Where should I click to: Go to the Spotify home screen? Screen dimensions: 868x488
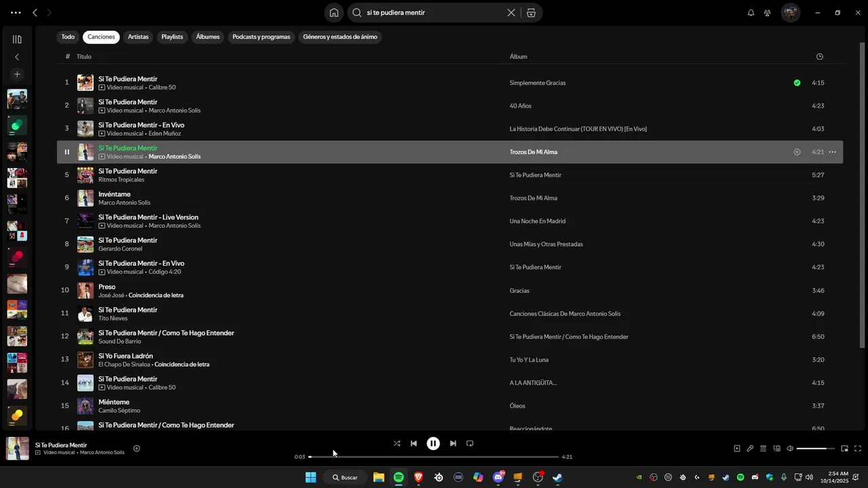click(334, 12)
